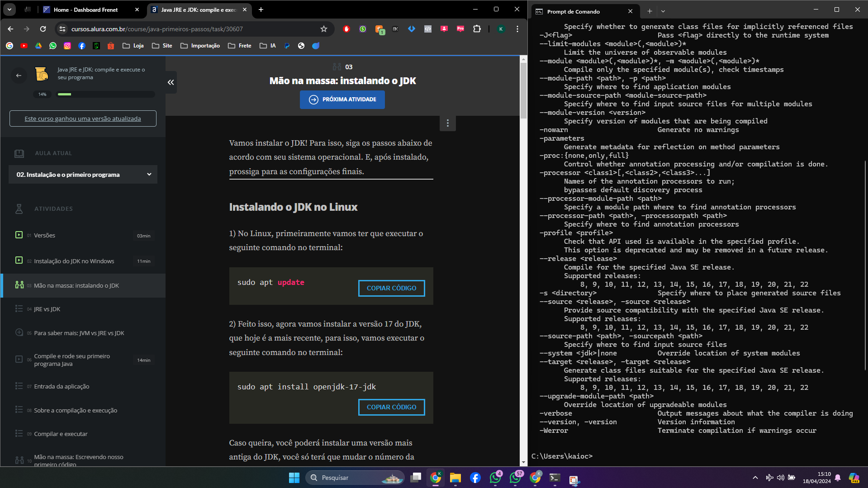View site information icon in address bar
The height and width of the screenshot is (488, 868).
pos(63,29)
